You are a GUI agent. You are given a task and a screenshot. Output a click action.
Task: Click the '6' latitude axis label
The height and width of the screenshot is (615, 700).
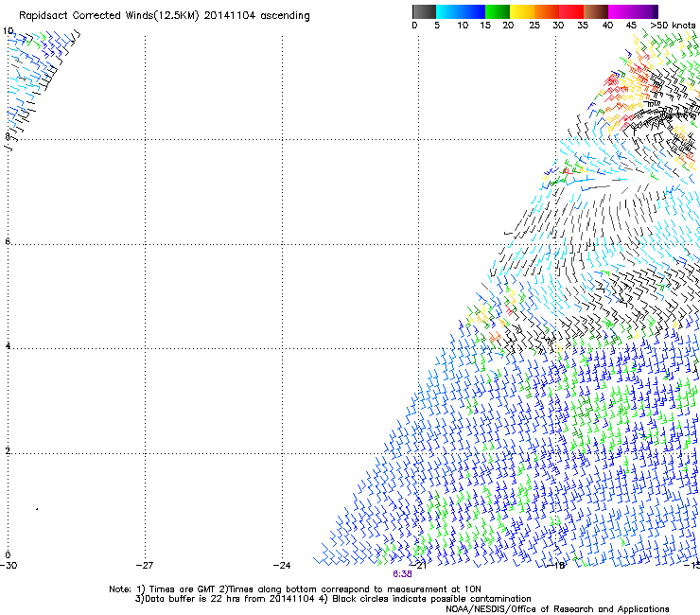coord(8,241)
